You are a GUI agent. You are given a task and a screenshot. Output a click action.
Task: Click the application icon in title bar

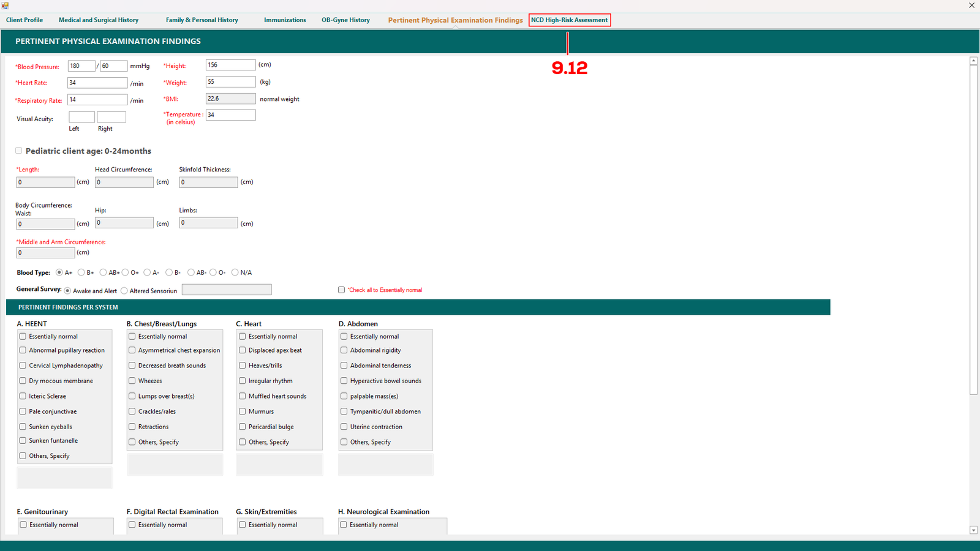(5, 6)
